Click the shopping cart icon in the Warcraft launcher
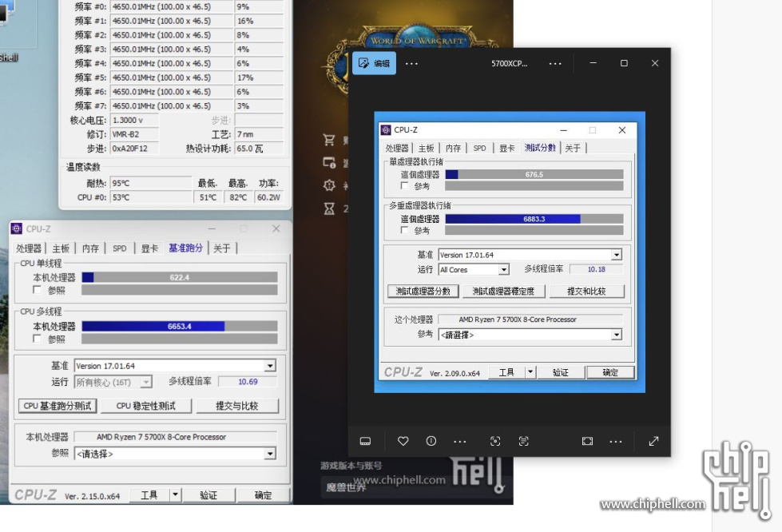The image size is (782, 532). pos(329,140)
